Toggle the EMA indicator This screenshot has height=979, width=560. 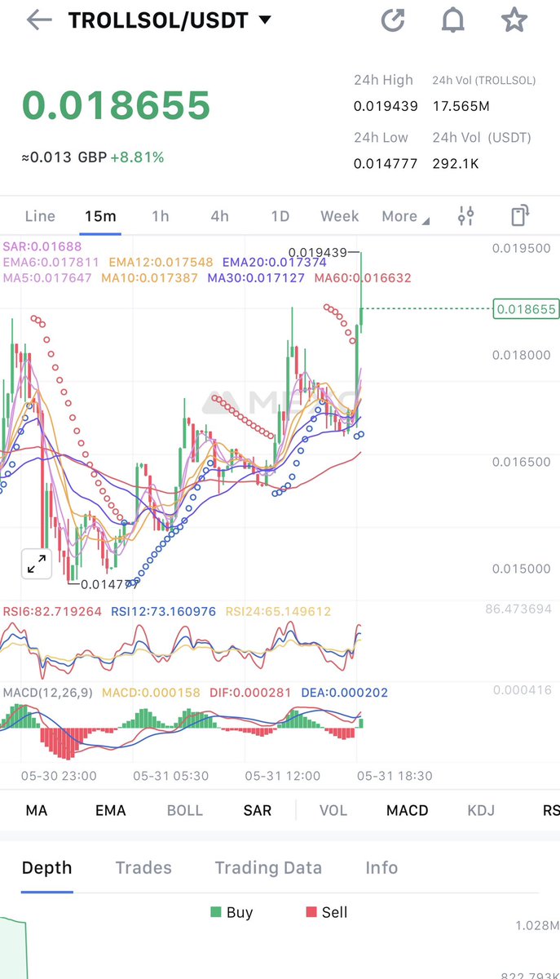pyautogui.click(x=111, y=810)
